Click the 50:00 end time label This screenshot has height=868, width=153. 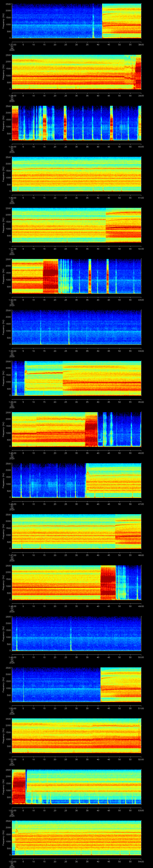tap(141, 657)
